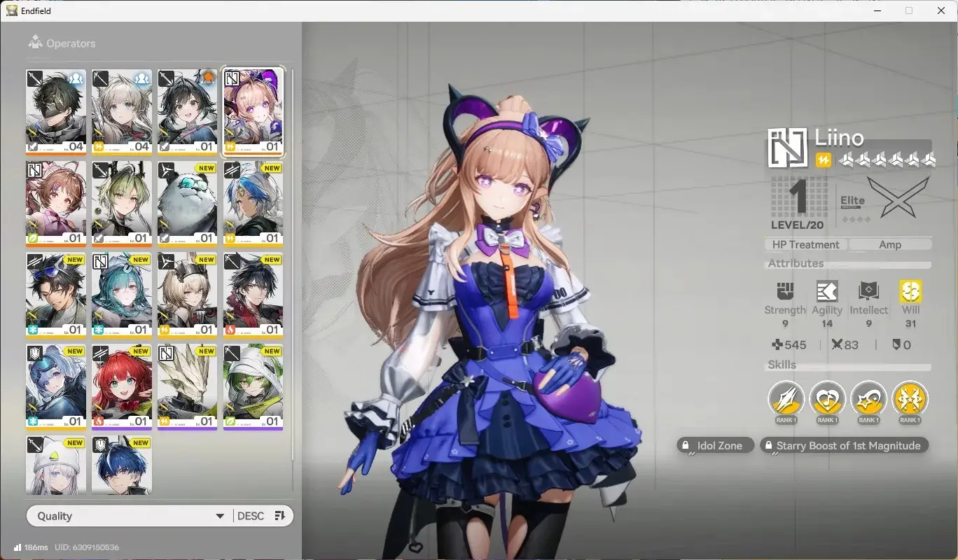This screenshot has width=958, height=560.
Task: Click the Intellect book icon
Action: tap(868, 291)
